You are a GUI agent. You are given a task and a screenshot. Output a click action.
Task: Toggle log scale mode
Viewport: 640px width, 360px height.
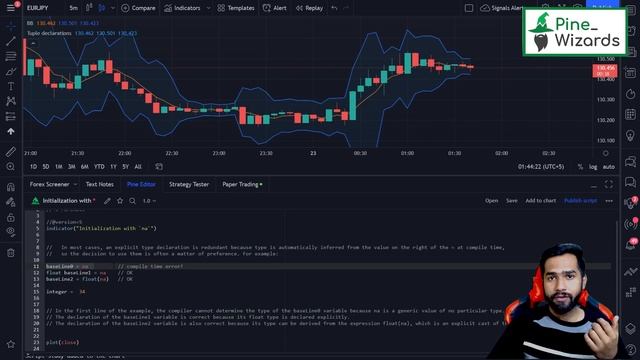click(x=593, y=167)
